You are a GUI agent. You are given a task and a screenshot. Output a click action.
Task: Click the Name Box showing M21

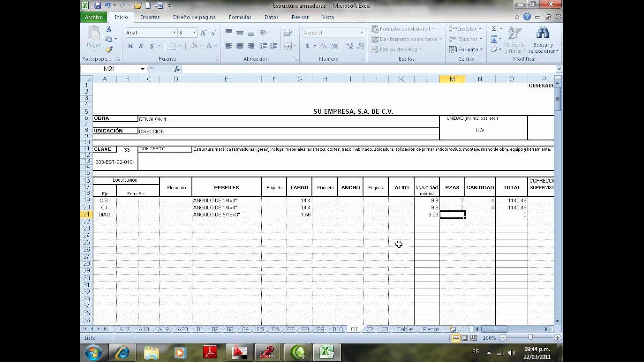pyautogui.click(x=110, y=69)
